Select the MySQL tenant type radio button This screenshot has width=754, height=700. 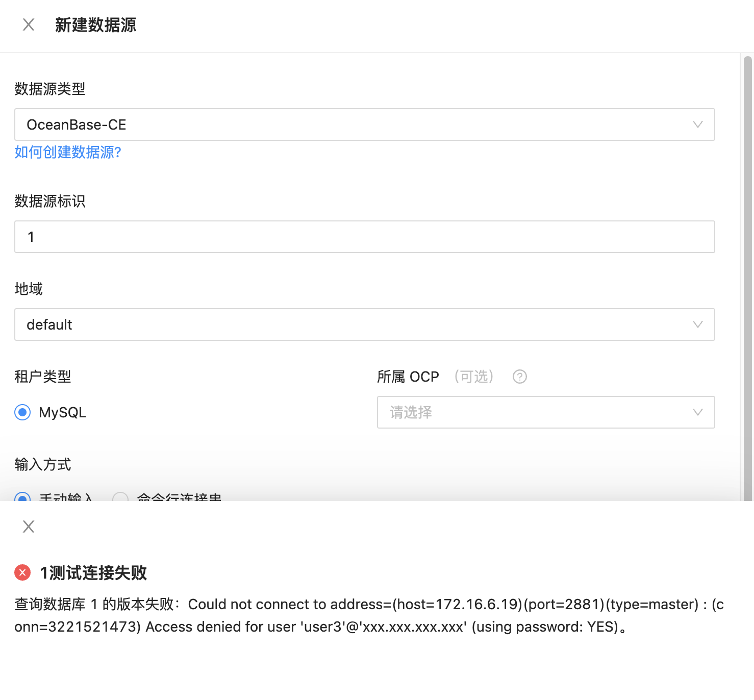[x=22, y=412]
